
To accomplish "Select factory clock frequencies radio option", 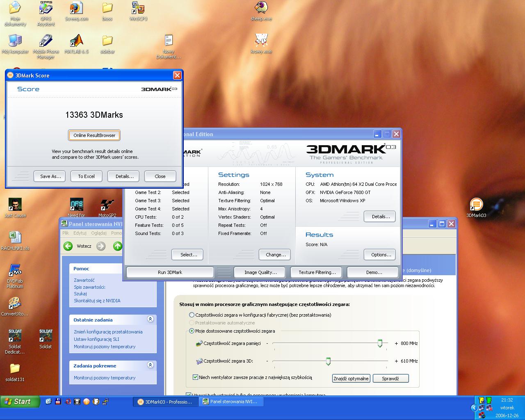I will 192,315.
